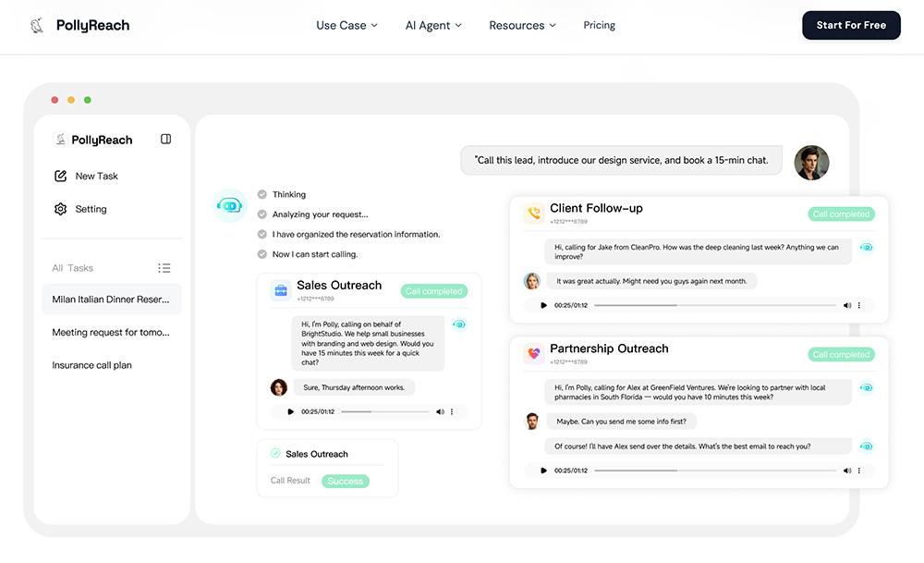Click the Analyzing your request check icon

pyautogui.click(x=262, y=214)
